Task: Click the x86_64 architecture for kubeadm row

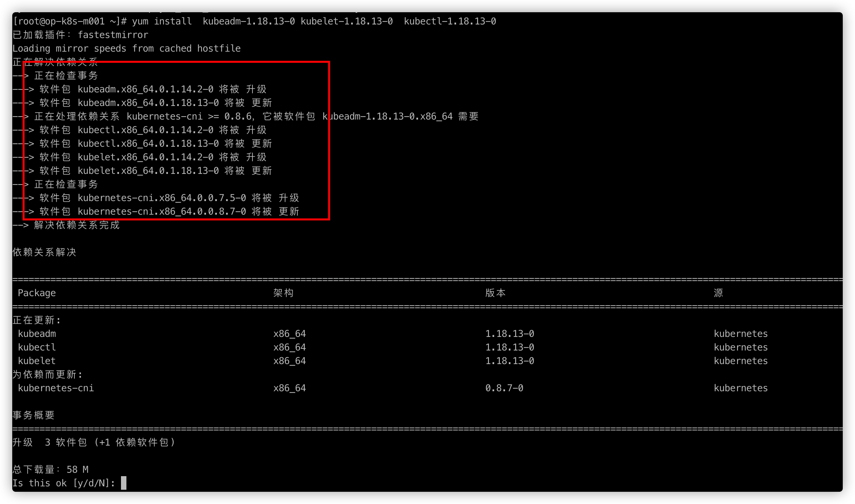Action: click(290, 334)
